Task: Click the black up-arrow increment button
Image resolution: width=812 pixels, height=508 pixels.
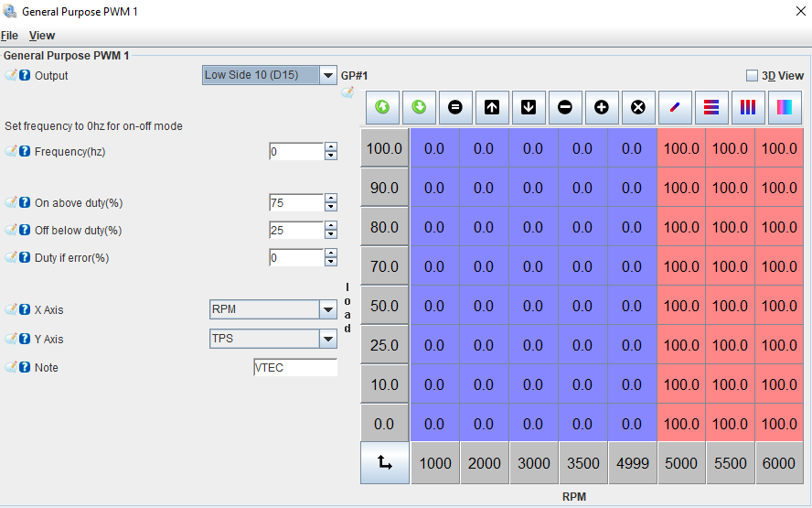Action: point(492,107)
